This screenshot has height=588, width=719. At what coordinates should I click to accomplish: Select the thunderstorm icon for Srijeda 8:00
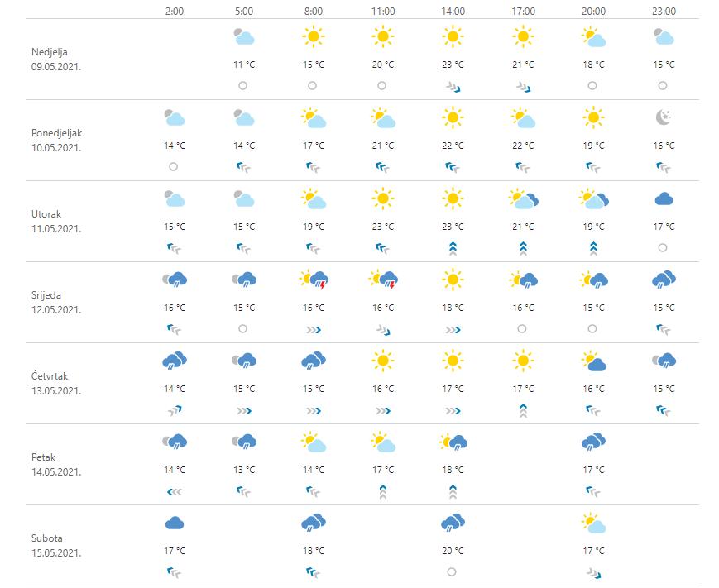click(x=313, y=280)
